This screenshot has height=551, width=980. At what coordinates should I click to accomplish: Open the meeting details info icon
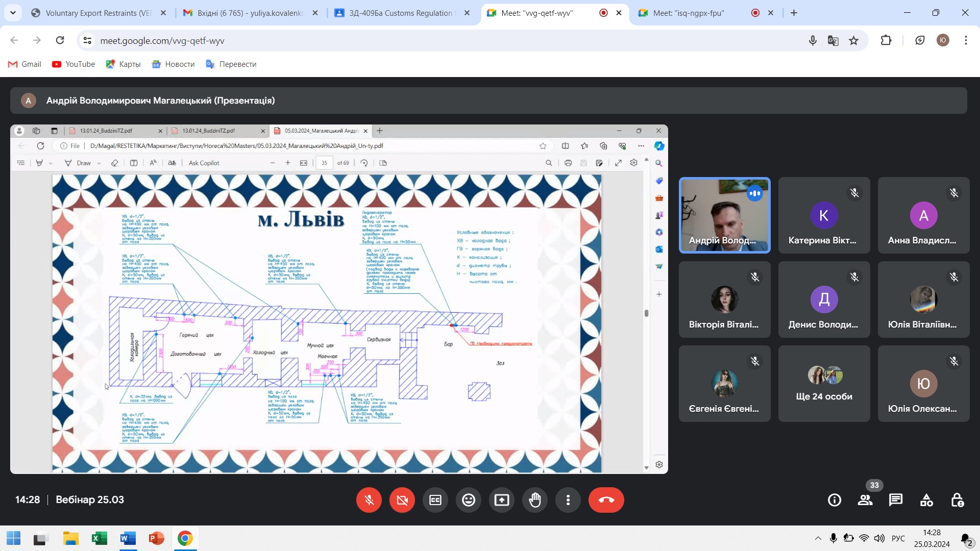click(x=835, y=500)
